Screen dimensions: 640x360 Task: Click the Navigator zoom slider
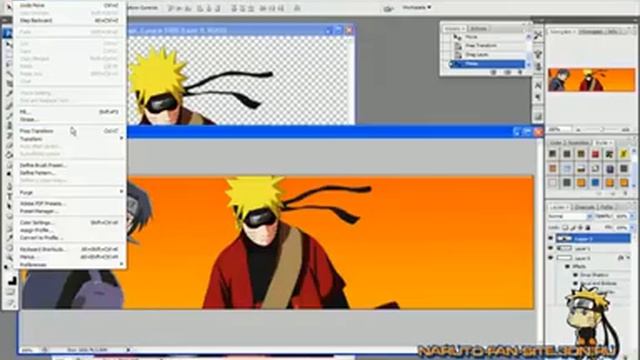click(601, 129)
